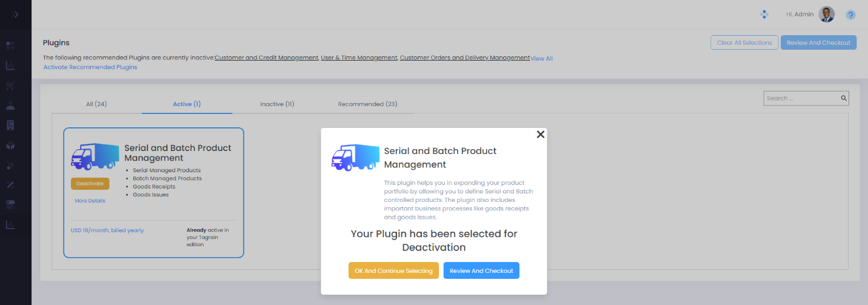Switch to the All (24) tab

(96, 104)
